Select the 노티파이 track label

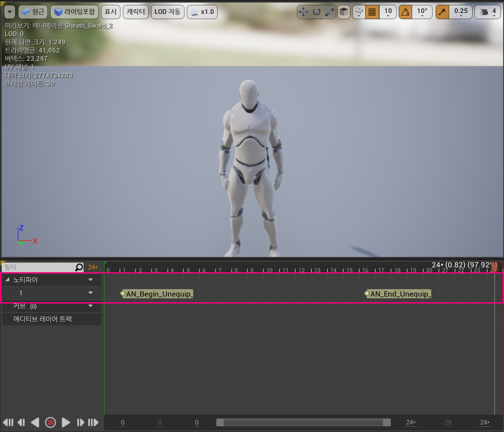coord(25,280)
